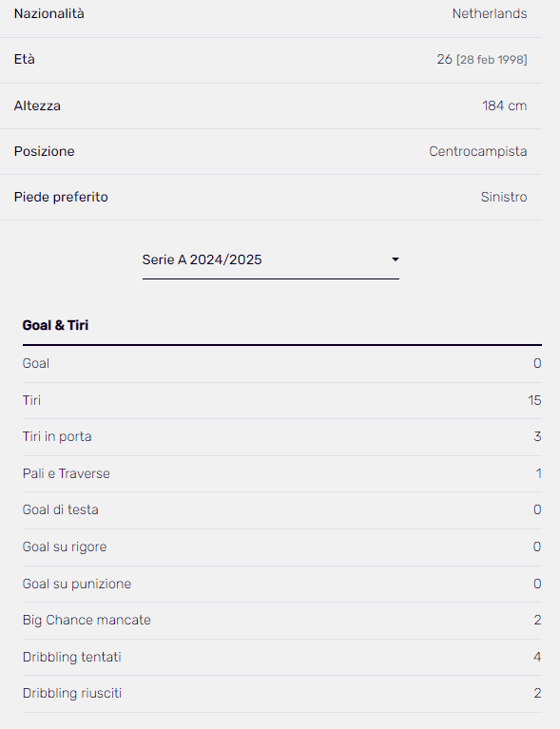The width and height of the screenshot is (560, 729).
Task: Click the Goal su punizione row
Action: [x=281, y=584]
